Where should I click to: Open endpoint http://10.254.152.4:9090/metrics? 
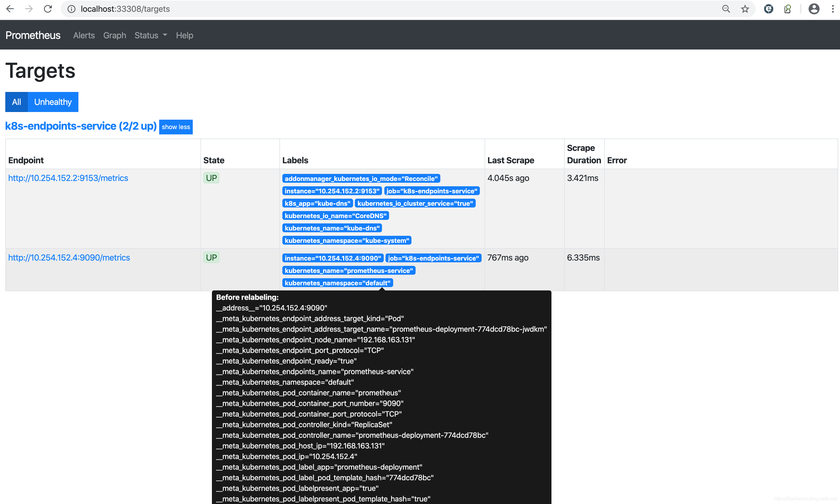[69, 257]
